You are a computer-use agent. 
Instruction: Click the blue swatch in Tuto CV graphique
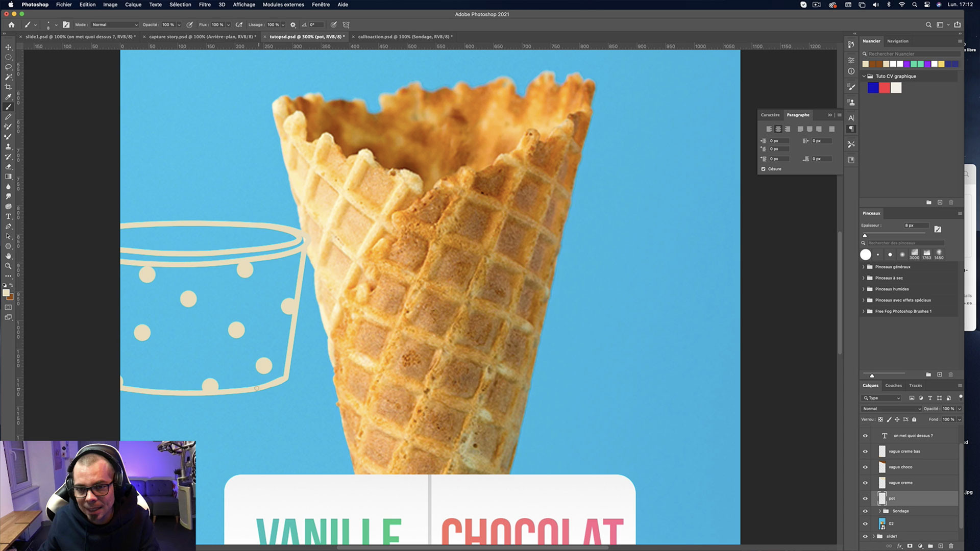tap(873, 88)
